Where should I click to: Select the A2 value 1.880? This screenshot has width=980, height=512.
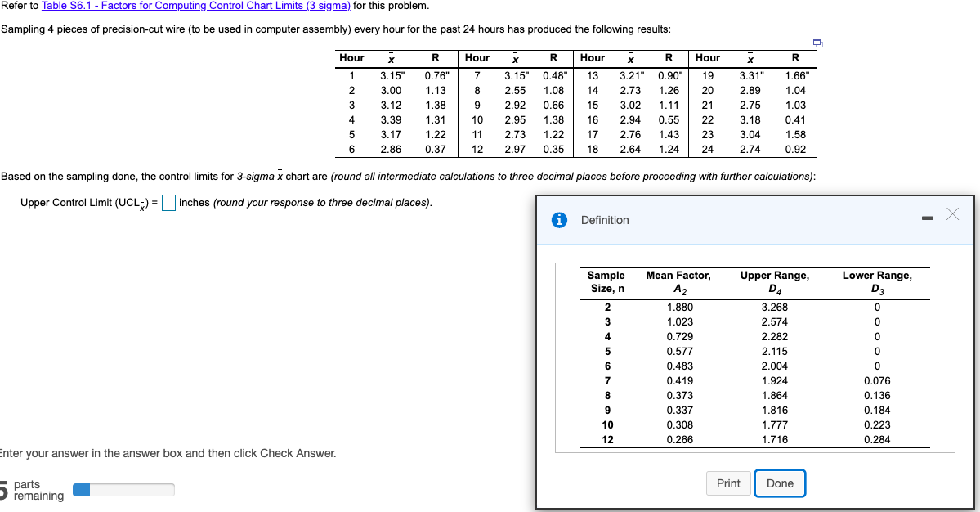[x=679, y=308]
